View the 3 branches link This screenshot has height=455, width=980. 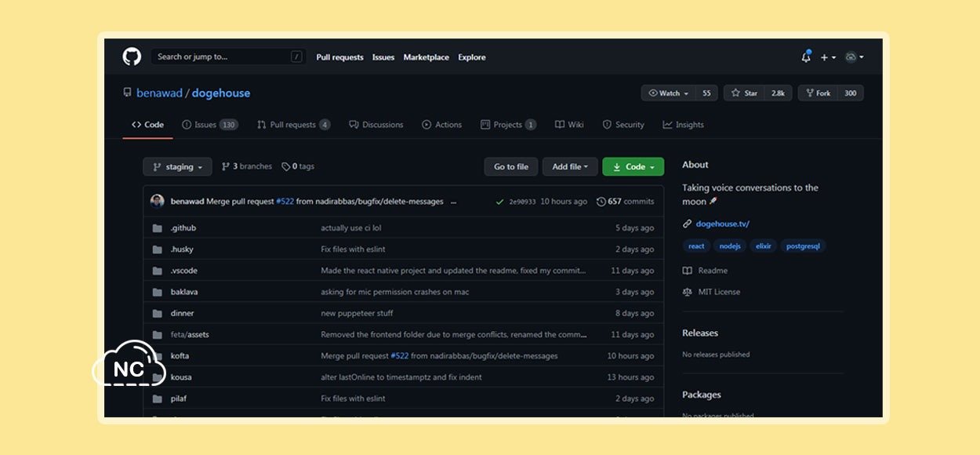point(247,166)
